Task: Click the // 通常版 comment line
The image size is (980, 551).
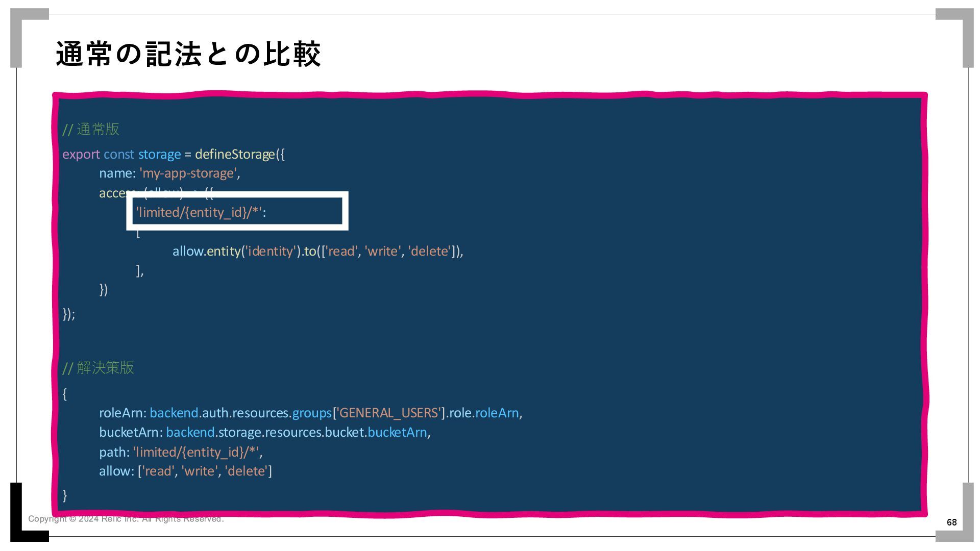Action: (x=91, y=130)
